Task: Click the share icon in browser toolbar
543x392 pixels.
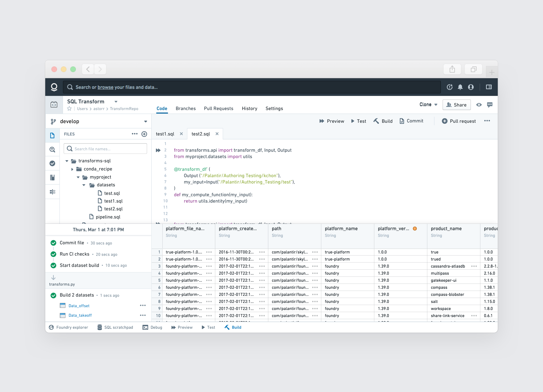Action: pos(452,69)
